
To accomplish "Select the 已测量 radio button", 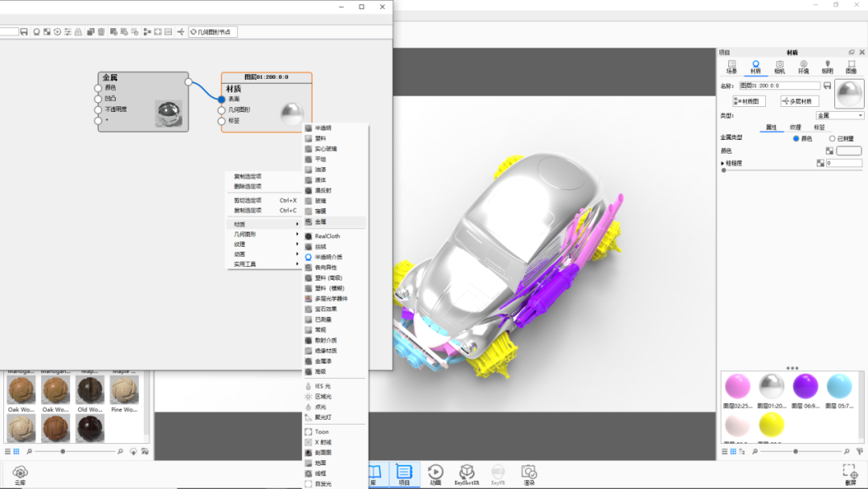I will pyautogui.click(x=832, y=138).
